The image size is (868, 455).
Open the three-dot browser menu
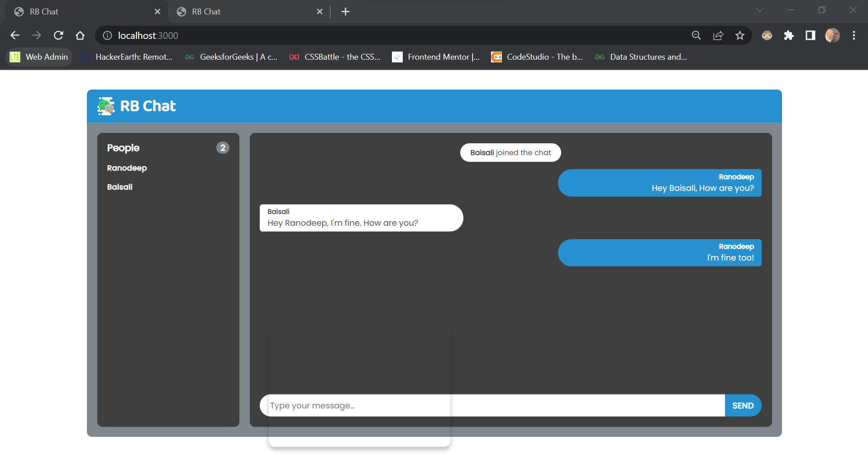coord(854,35)
